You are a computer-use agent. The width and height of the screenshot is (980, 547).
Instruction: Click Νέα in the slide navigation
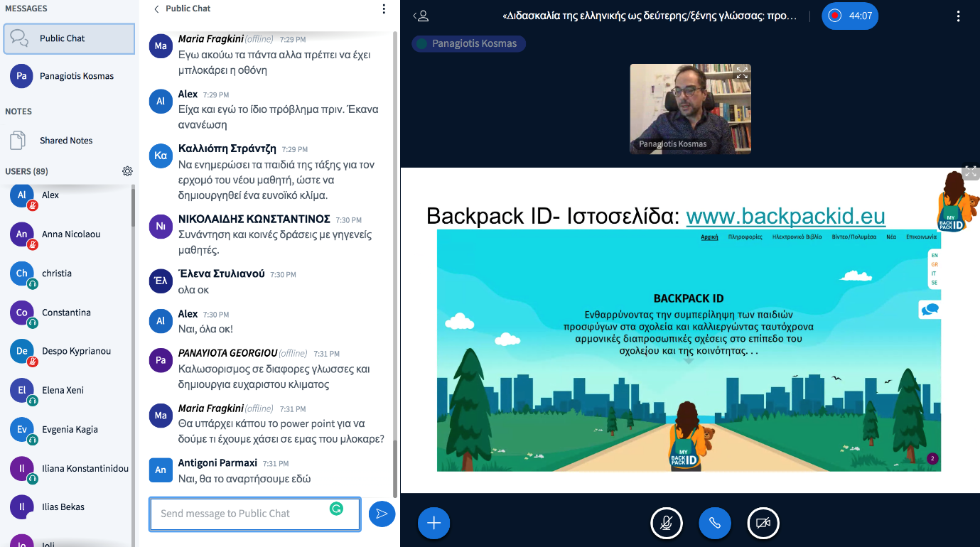tap(891, 237)
